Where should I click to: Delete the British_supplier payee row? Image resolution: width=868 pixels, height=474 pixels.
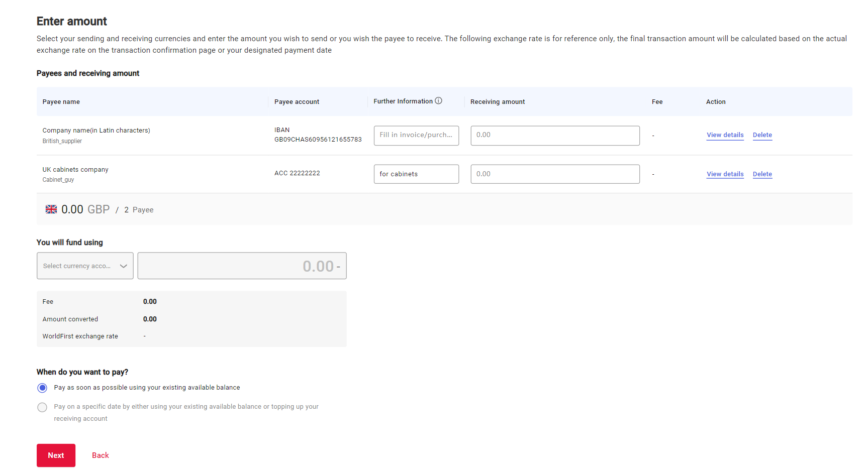[x=762, y=135]
